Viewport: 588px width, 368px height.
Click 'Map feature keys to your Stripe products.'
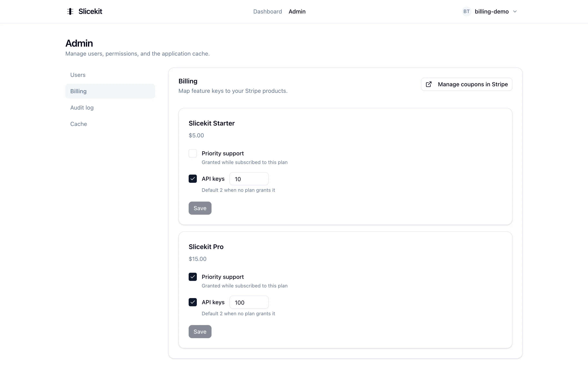(233, 91)
